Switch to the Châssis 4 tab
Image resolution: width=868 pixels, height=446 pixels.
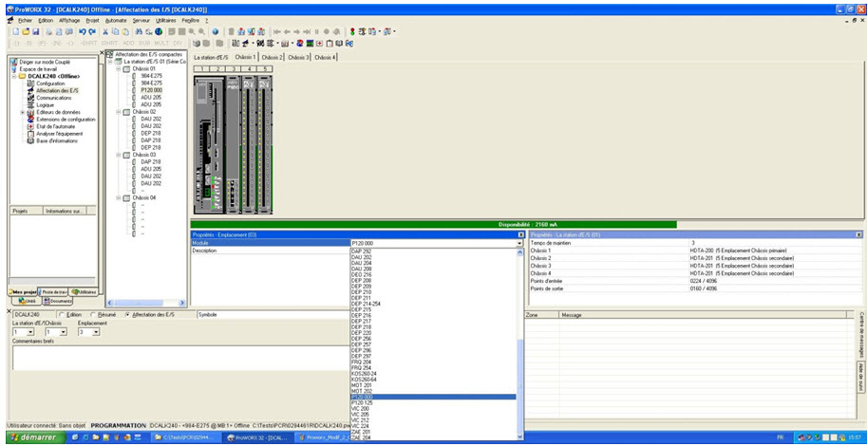tap(325, 57)
